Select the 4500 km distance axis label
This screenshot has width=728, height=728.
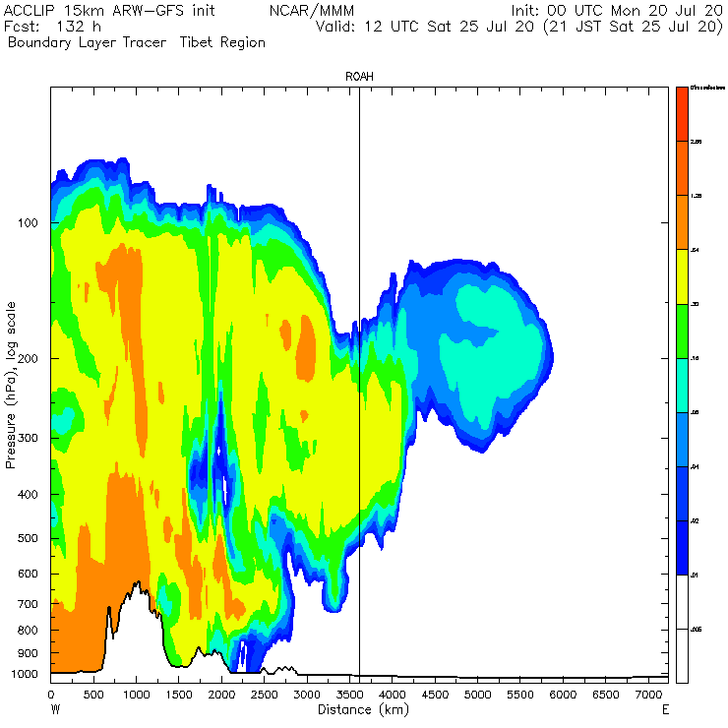coord(435,695)
